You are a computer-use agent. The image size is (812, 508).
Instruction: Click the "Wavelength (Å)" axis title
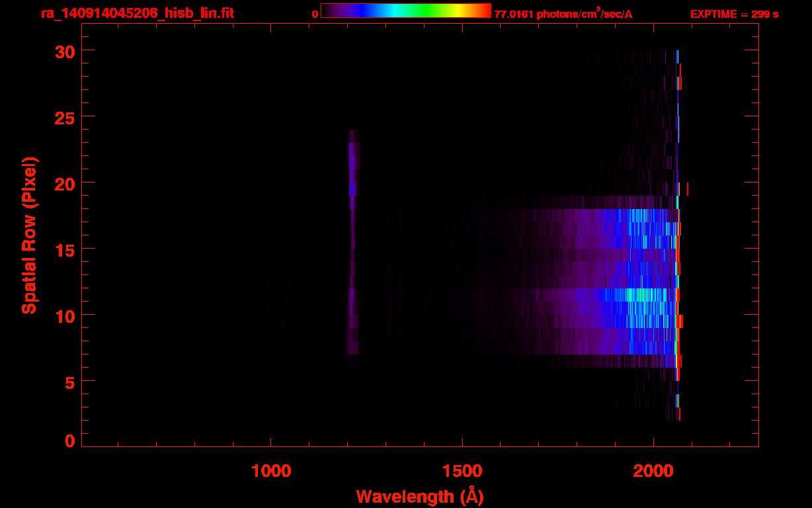[420, 496]
